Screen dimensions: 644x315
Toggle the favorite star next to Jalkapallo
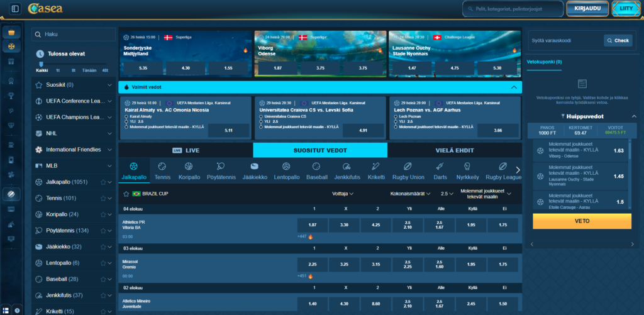[103, 182]
